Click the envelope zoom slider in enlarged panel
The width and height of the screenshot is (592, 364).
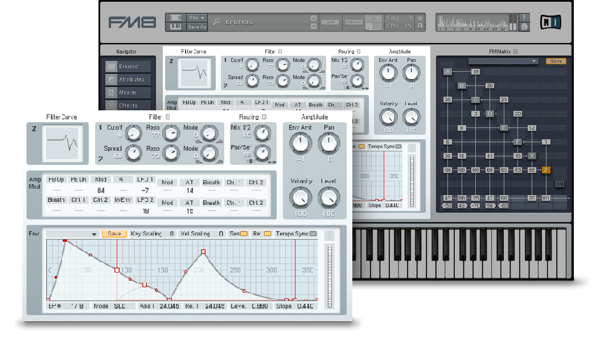pyautogui.click(x=330, y=276)
